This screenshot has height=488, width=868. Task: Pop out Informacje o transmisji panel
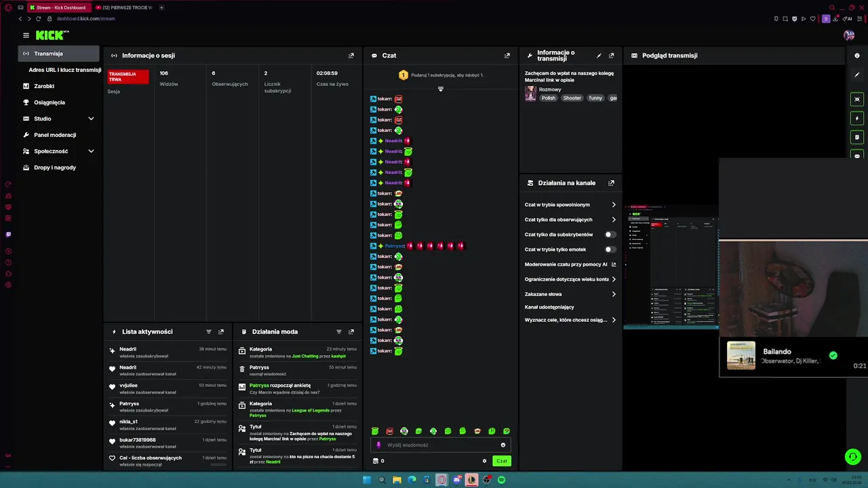(611, 56)
